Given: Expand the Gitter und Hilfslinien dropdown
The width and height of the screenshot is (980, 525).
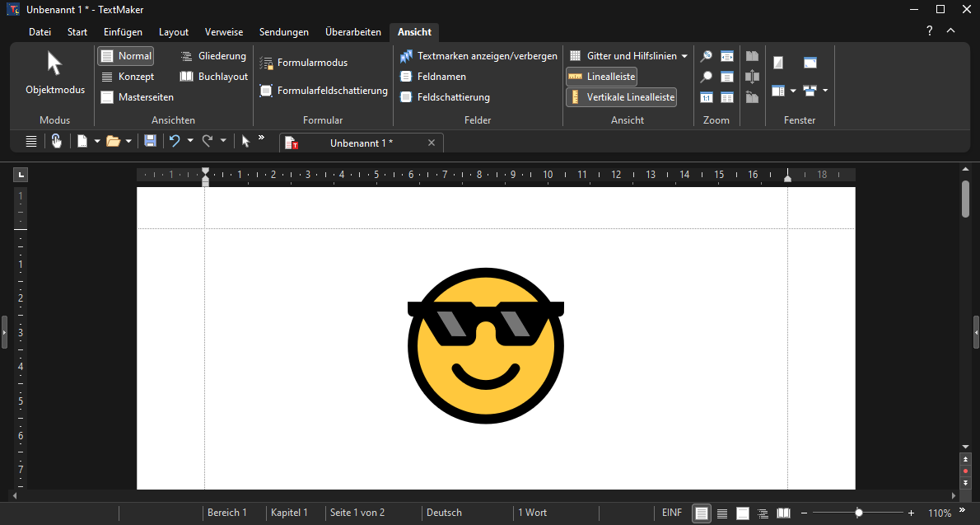Looking at the screenshot, I should click(x=684, y=56).
